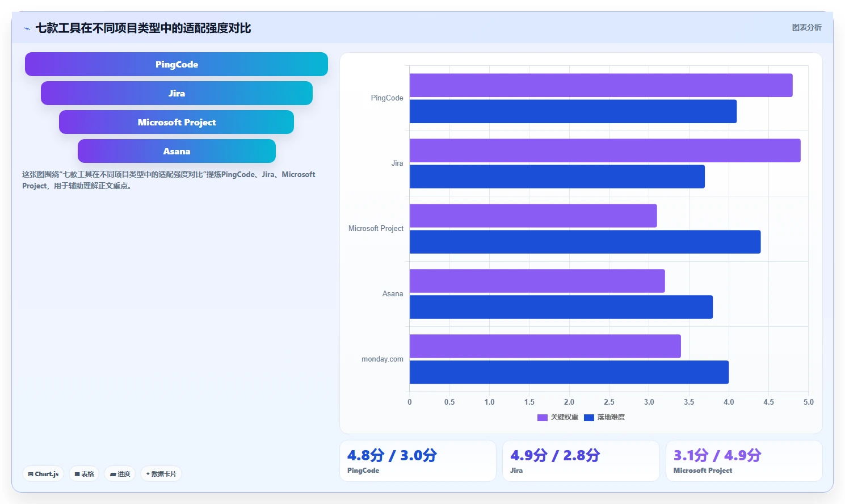The image size is (845, 504).
Task: Click Asana blue 落地难度 bar
Action: pos(561,307)
